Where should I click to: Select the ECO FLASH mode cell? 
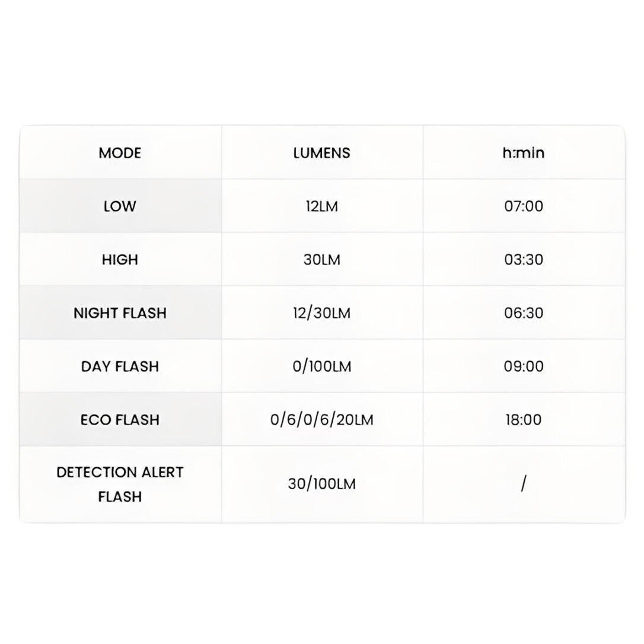[120, 420]
